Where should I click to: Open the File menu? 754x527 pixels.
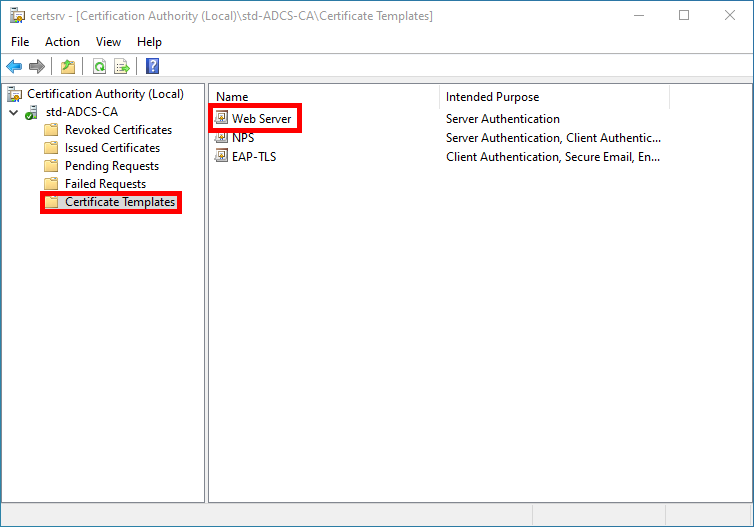point(20,42)
